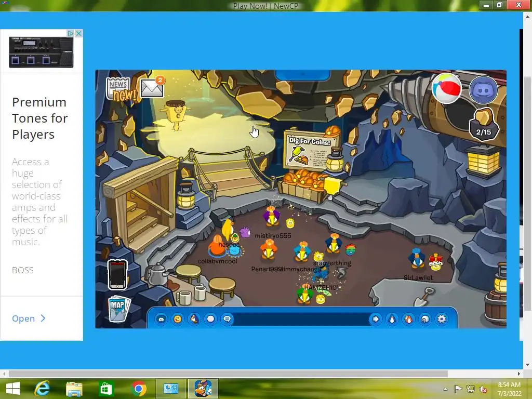
Task: Click the speech bubble chat icon
Action: (228, 319)
